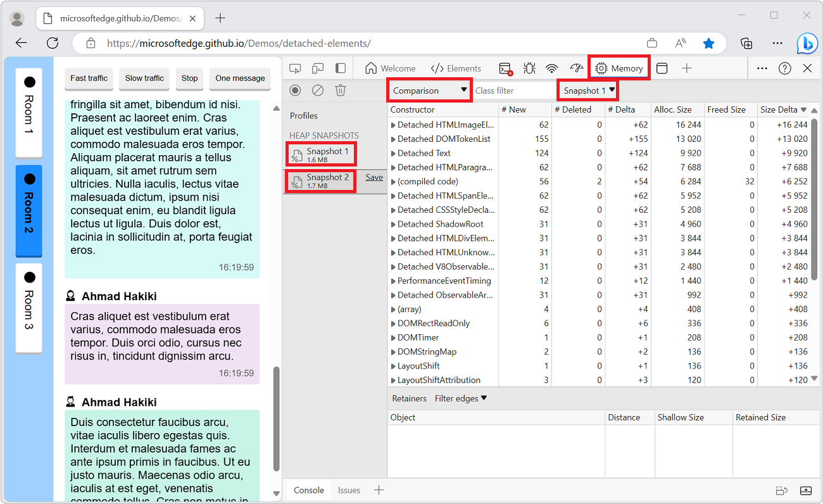Image resolution: width=823 pixels, height=504 pixels.
Task: Switch to Room 3
Action: (29, 308)
